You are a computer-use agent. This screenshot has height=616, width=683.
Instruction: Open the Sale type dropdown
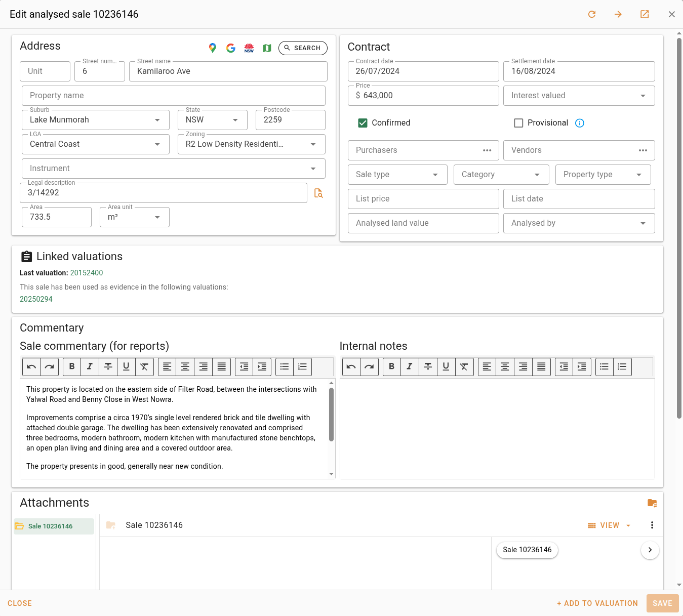[x=397, y=175]
